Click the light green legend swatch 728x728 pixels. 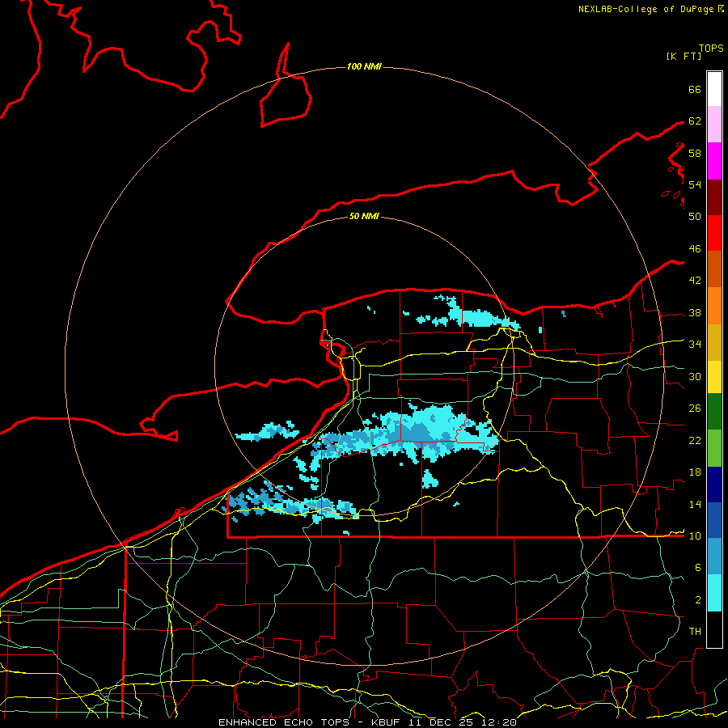coord(714,448)
